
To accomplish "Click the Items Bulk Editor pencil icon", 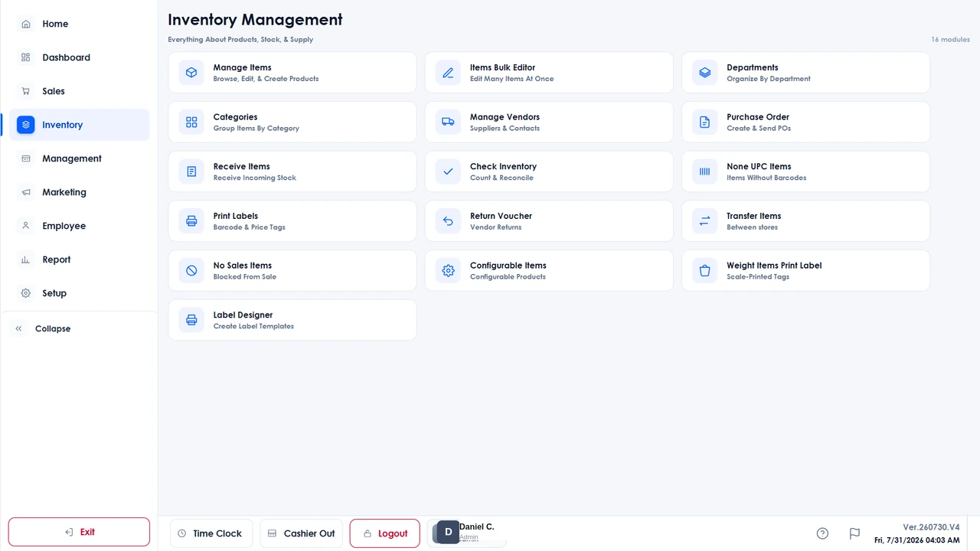I will [x=449, y=73].
